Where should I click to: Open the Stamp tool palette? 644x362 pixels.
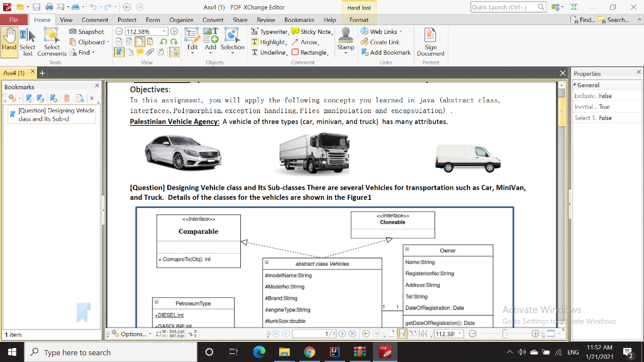pos(345,39)
